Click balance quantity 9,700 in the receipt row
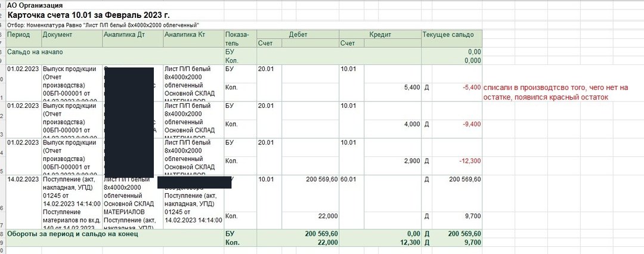 [473, 216]
